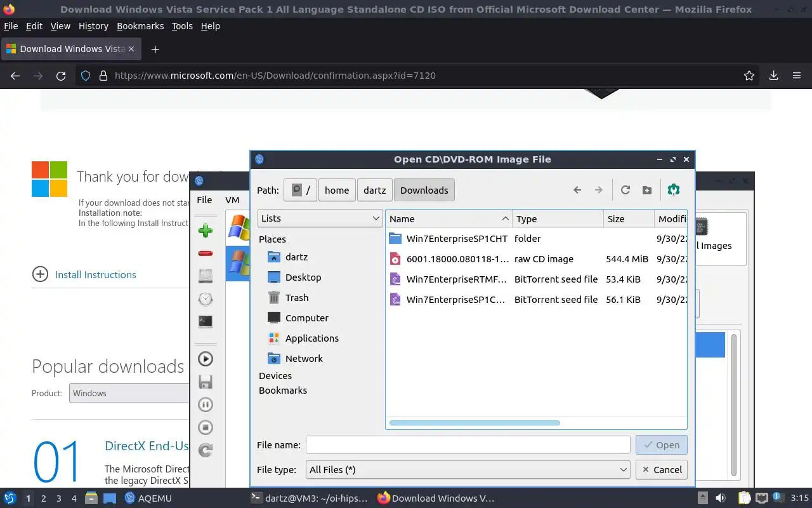Select the Win7EnterpriseRTMF torrent file
The image size is (812, 508).
click(536, 279)
